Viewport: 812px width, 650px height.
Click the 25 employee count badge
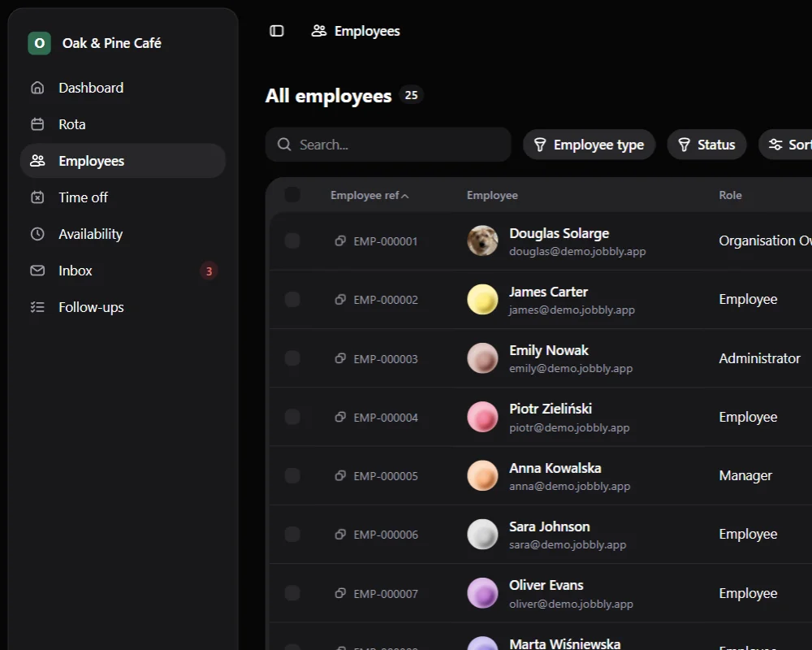411,95
